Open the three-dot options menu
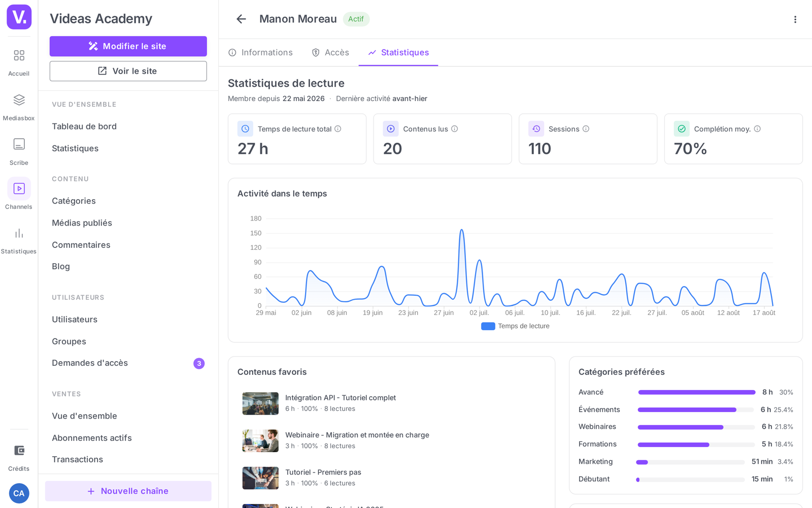The height and width of the screenshot is (508, 812). point(795,19)
